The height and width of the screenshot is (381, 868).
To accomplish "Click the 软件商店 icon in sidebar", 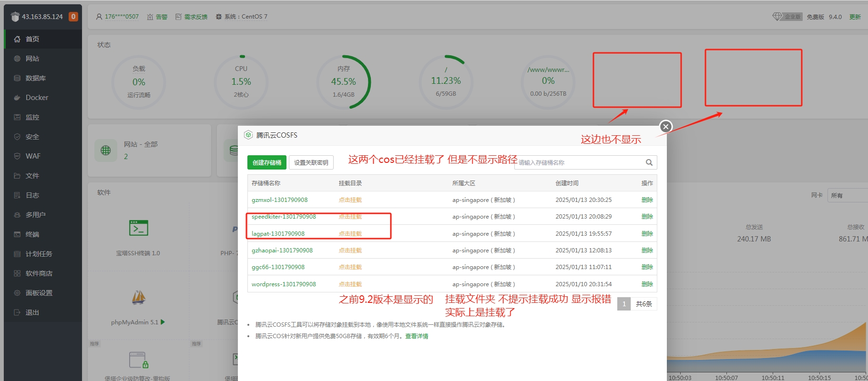I will pyautogui.click(x=17, y=273).
